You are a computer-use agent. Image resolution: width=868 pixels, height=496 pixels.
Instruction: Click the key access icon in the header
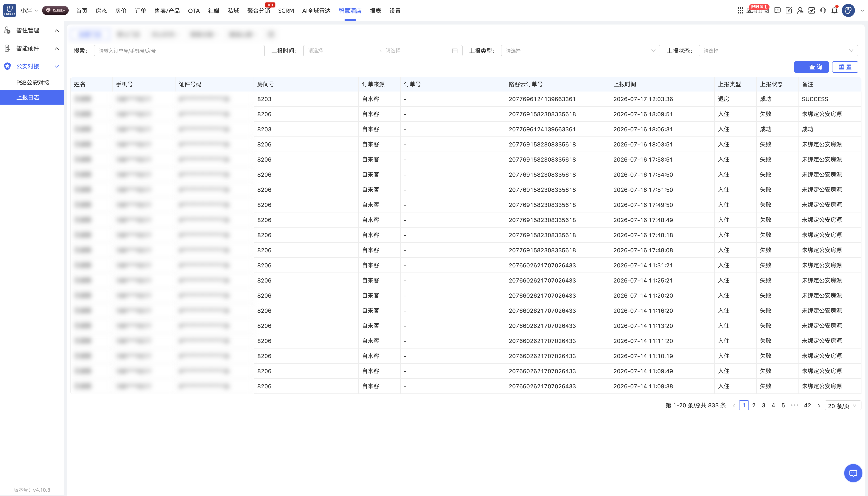coord(811,11)
